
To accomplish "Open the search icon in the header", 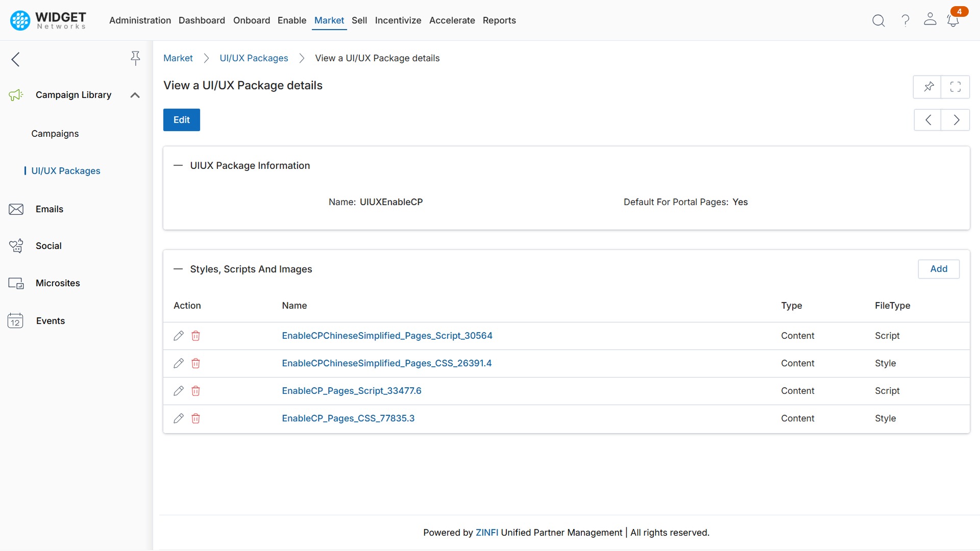I will [x=878, y=20].
